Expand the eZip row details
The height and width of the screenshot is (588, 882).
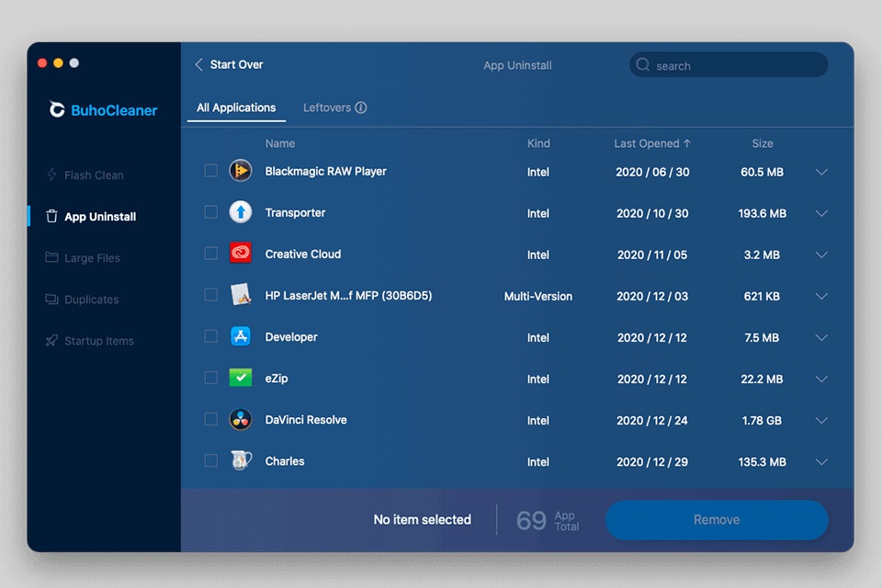[x=821, y=379]
